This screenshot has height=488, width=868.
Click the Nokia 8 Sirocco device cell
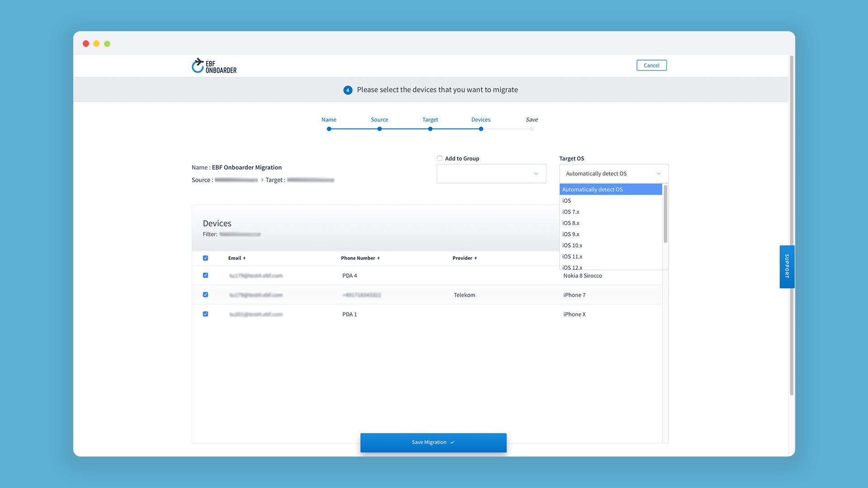click(x=582, y=276)
